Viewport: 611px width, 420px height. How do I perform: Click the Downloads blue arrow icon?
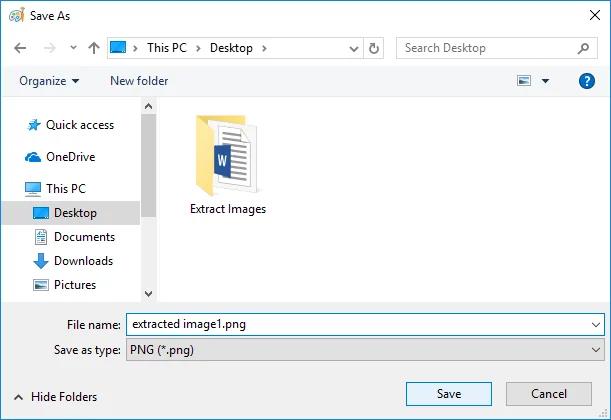pyautogui.click(x=41, y=261)
